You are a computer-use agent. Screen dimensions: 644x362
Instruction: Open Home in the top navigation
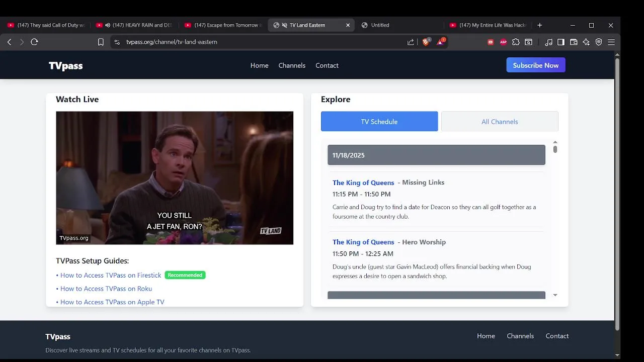coord(259,65)
